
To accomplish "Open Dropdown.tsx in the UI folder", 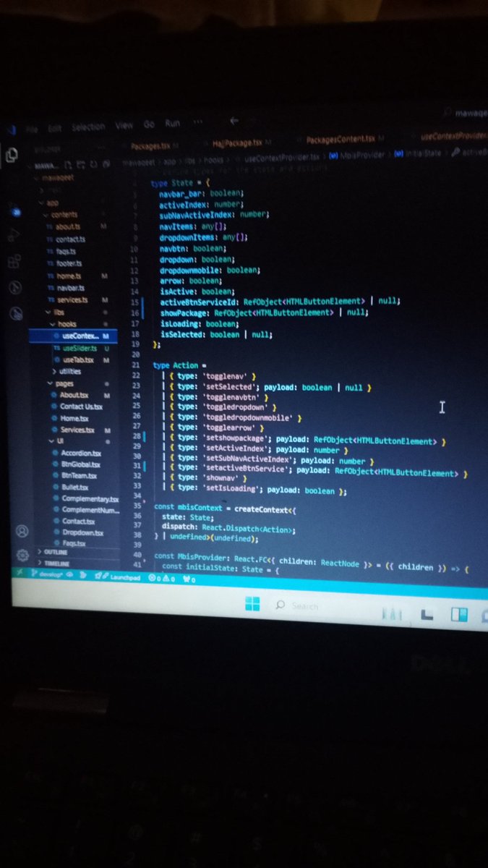I will 83,532.
